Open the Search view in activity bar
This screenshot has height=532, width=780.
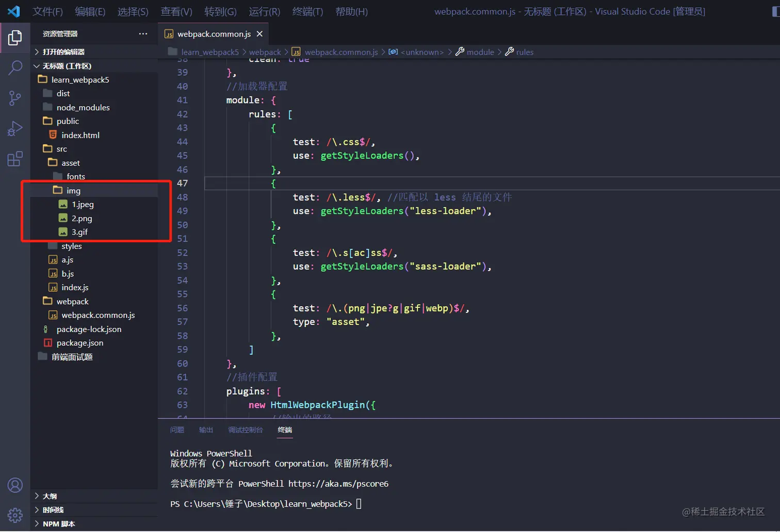click(x=15, y=68)
